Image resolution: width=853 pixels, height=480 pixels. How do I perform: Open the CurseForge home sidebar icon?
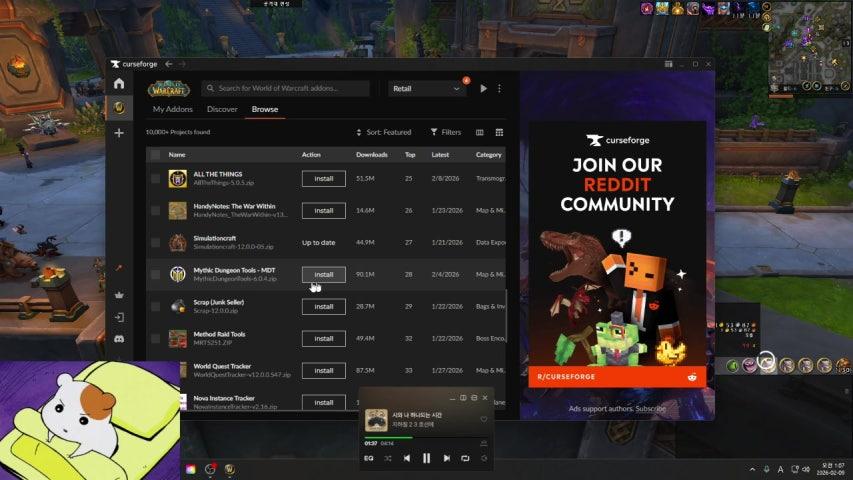[x=119, y=83]
